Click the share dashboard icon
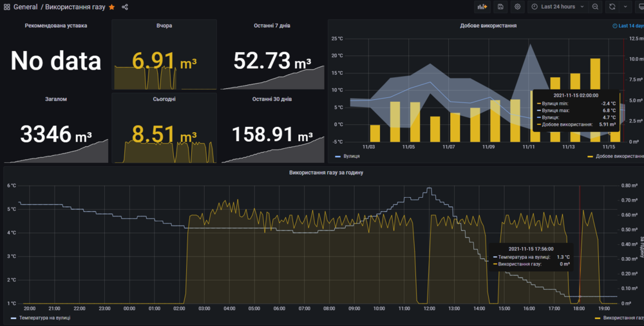This screenshot has width=644, height=326. tap(125, 7)
